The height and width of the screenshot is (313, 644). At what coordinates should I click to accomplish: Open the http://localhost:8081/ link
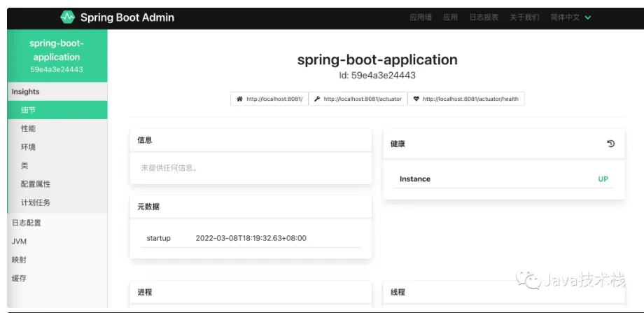269,99
